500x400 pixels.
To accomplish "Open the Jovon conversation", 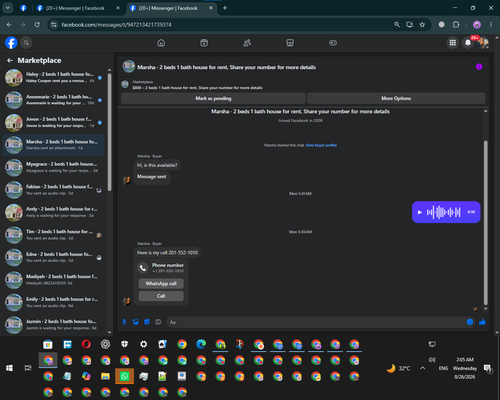I will click(x=53, y=122).
